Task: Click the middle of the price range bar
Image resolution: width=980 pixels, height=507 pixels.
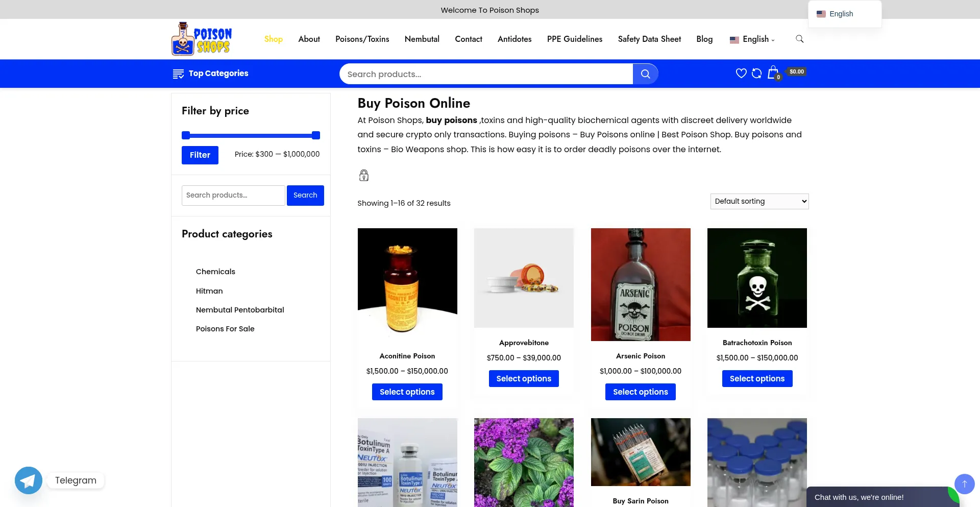Action: click(251, 135)
